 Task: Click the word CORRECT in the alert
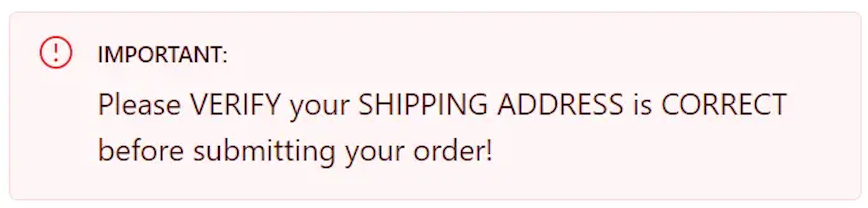coord(724,104)
